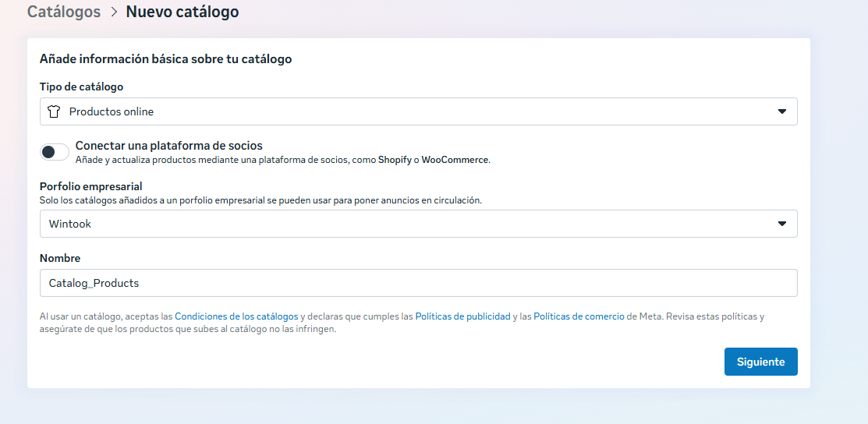868x424 pixels.
Task: Click the 'Nuevo catálogo' breadcrumb title
Action: tap(182, 12)
